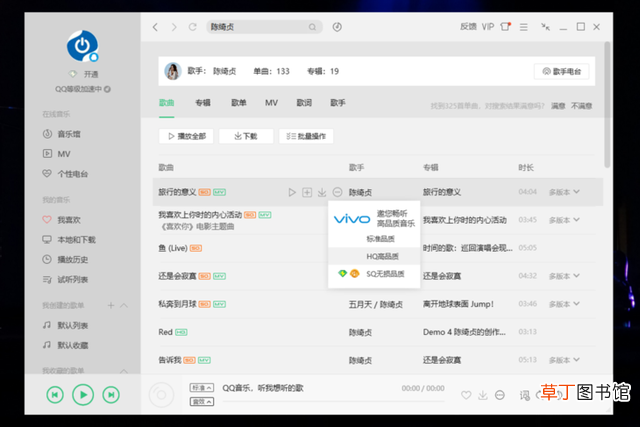Expand 多版本 for 我喜欢上你时的内心活动

point(564,220)
